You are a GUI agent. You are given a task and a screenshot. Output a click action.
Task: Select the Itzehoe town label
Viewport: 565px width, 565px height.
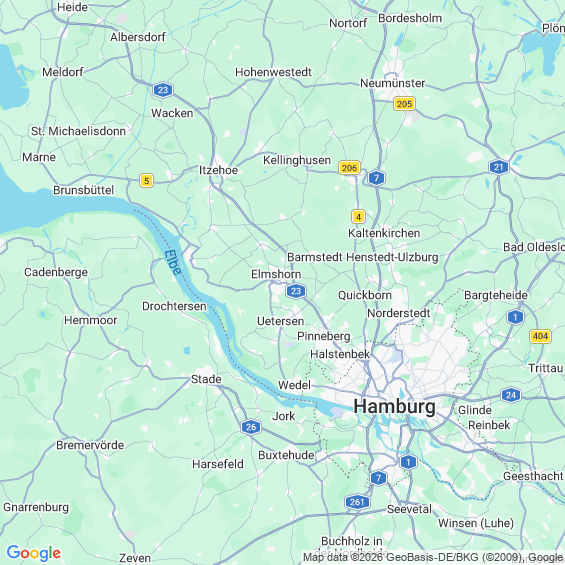(218, 170)
